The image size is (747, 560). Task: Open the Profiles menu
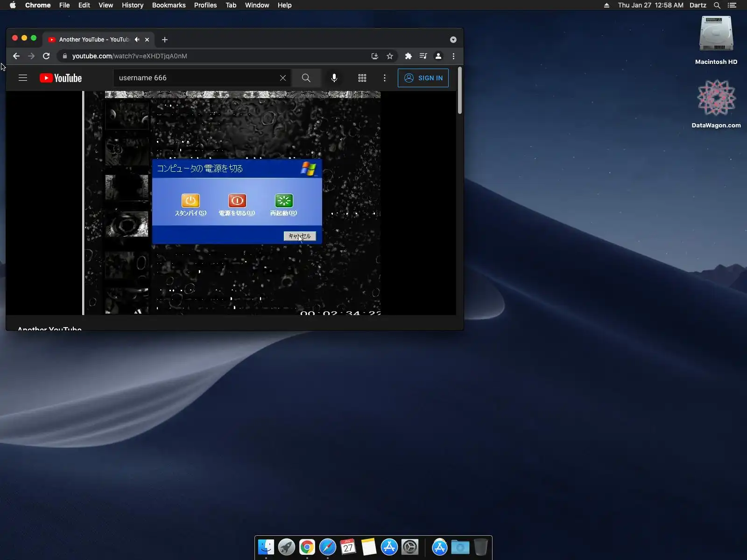click(x=205, y=5)
